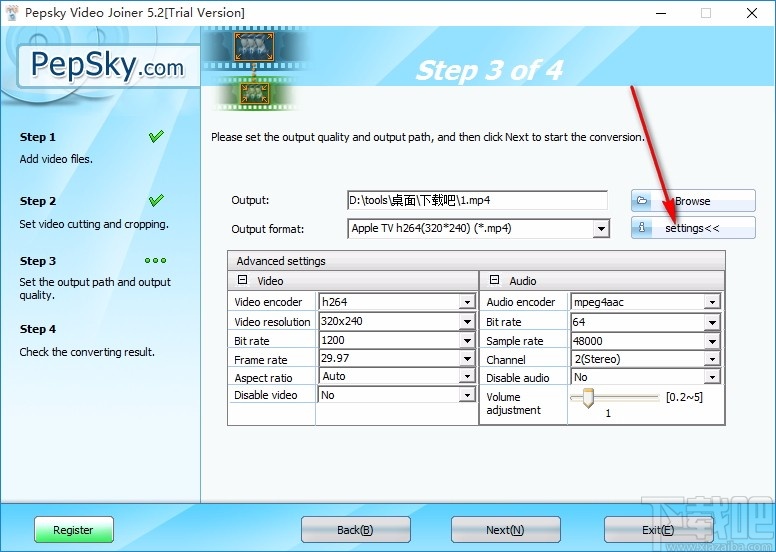
Task: Click the Output path text field
Action: (x=477, y=201)
